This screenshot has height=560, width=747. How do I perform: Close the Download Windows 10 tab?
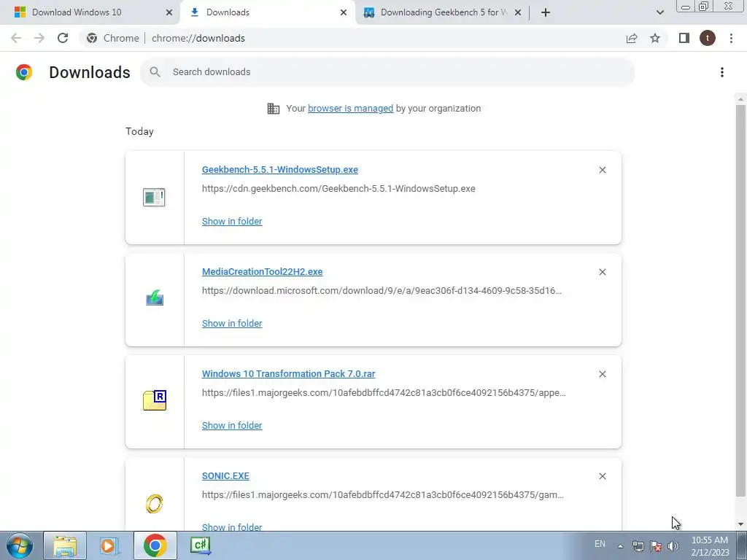pos(169,12)
